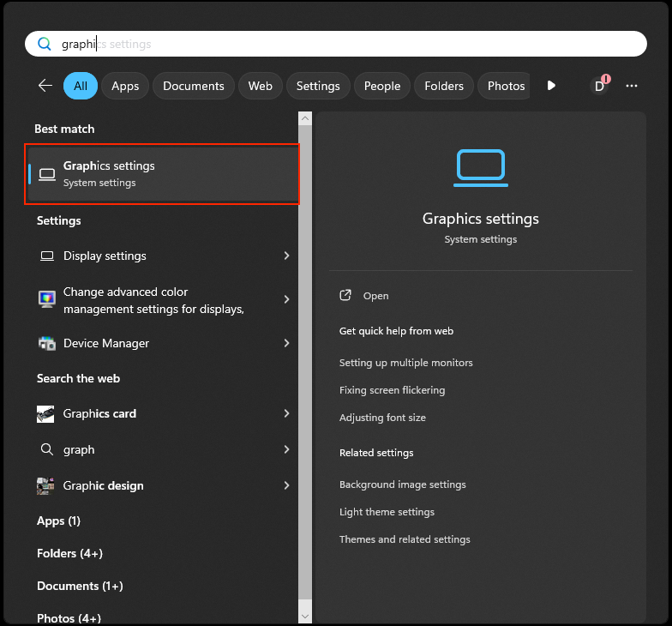This screenshot has height=626, width=672.
Task: Switch to the Documents filter tab
Action: click(194, 86)
